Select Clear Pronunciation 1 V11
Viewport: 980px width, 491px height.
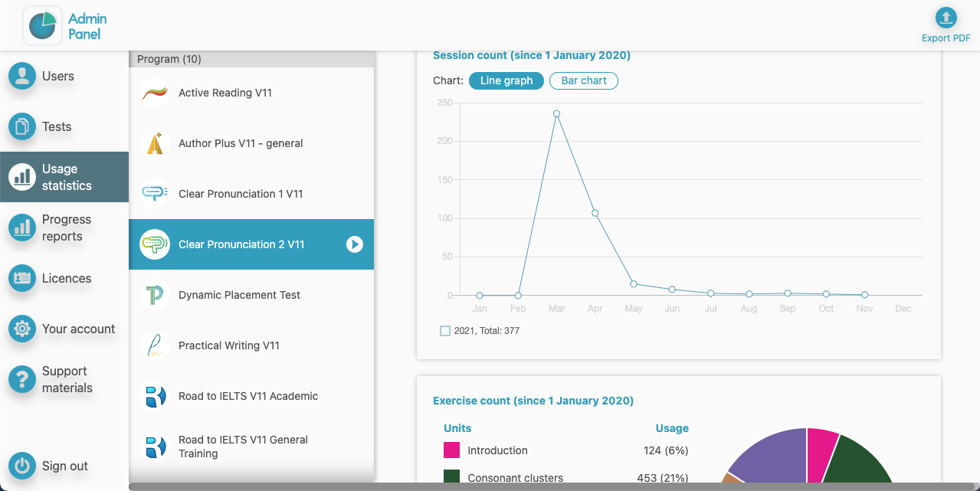pos(251,194)
